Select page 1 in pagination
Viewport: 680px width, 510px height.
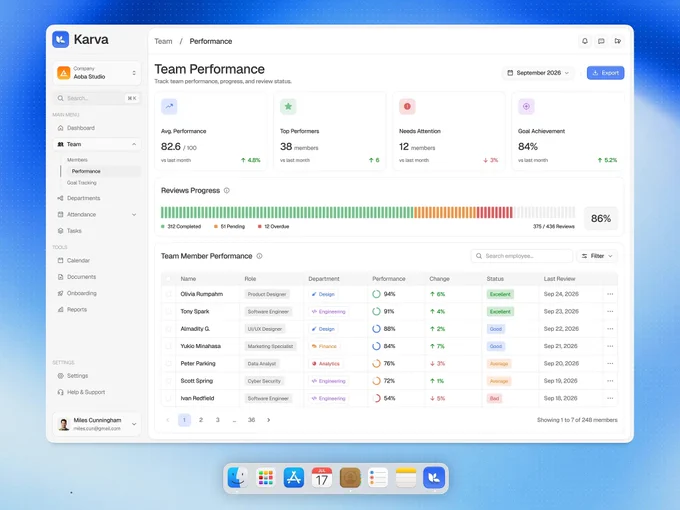(x=184, y=420)
